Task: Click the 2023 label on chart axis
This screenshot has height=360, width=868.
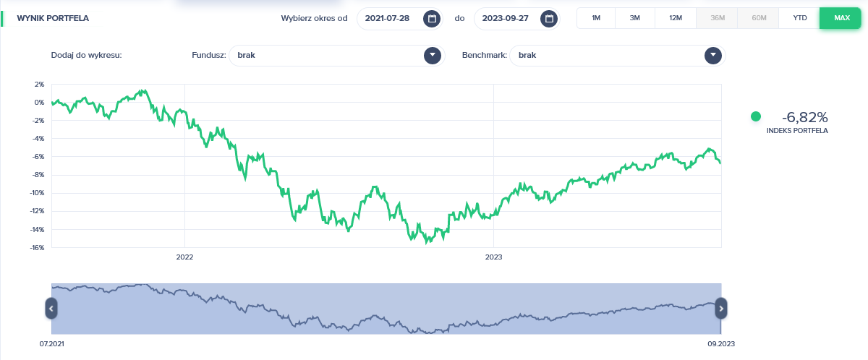Action: point(493,257)
